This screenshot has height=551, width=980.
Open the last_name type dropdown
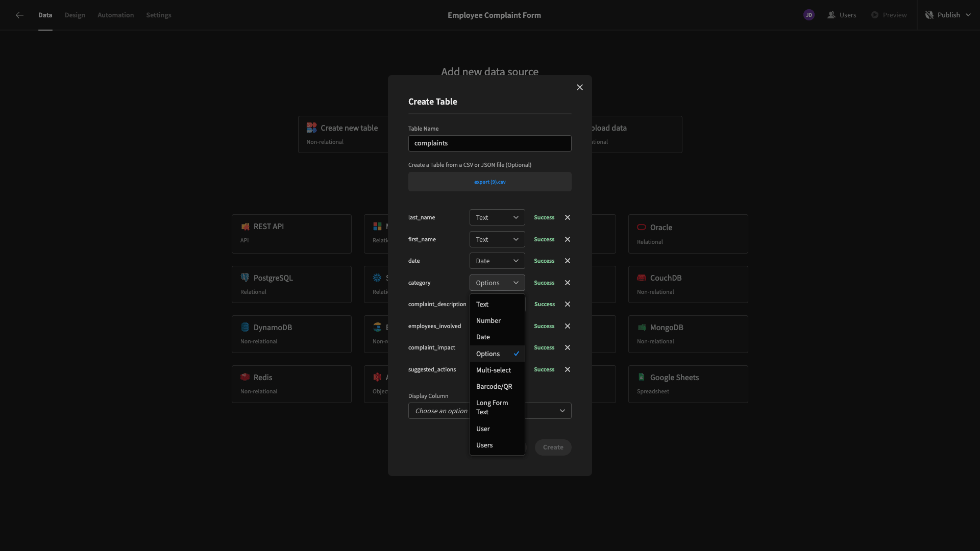tap(497, 217)
